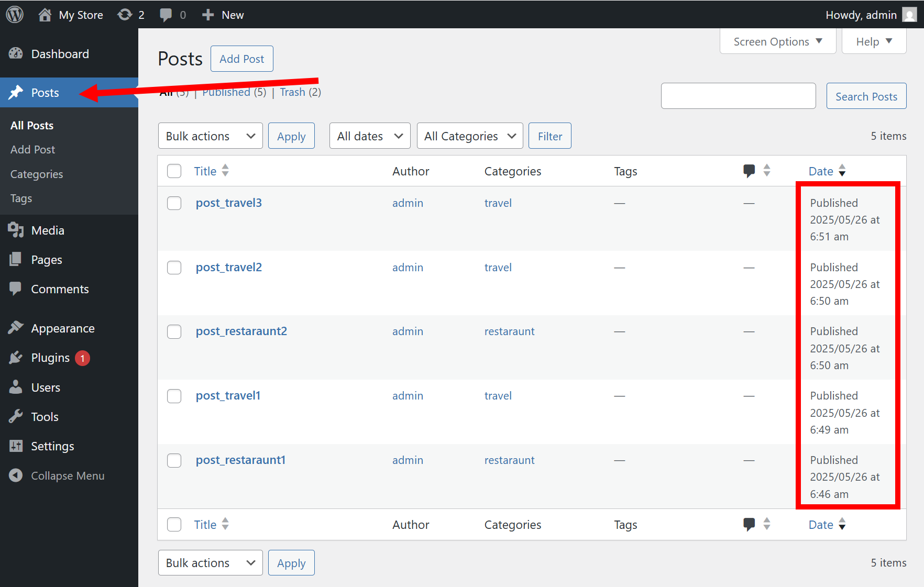Click Title sort arrows in table footer
This screenshot has height=587, width=924.
pyautogui.click(x=225, y=524)
